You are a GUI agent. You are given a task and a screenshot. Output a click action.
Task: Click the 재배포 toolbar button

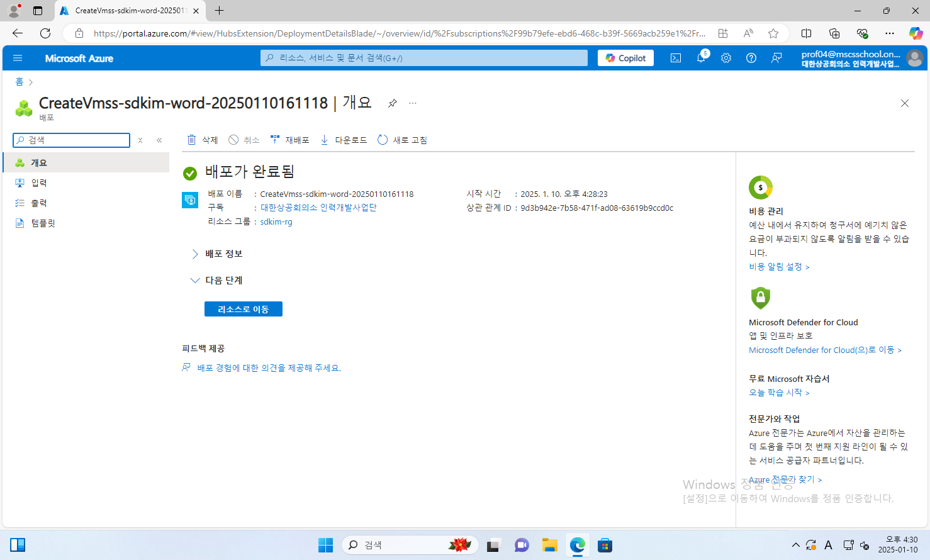(289, 140)
